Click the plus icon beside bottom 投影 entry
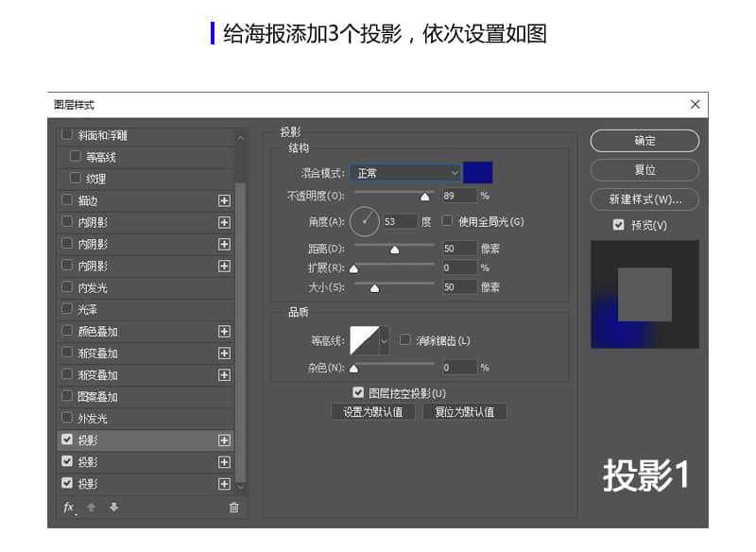 pyautogui.click(x=224, y=484)
